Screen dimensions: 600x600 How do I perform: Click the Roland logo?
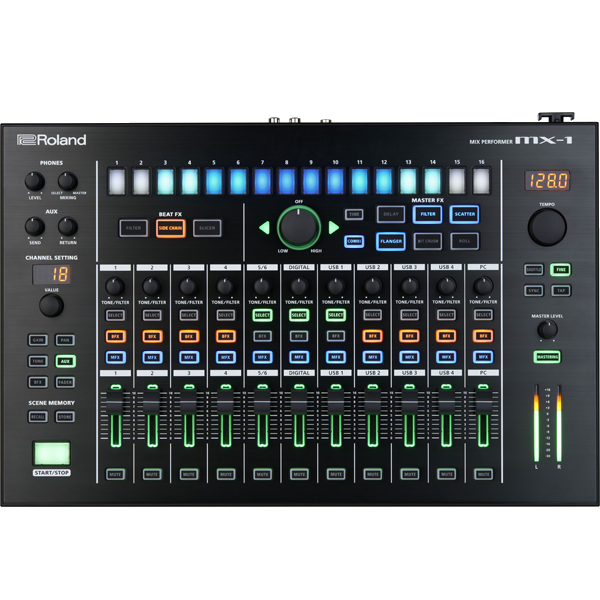[52, 140]
